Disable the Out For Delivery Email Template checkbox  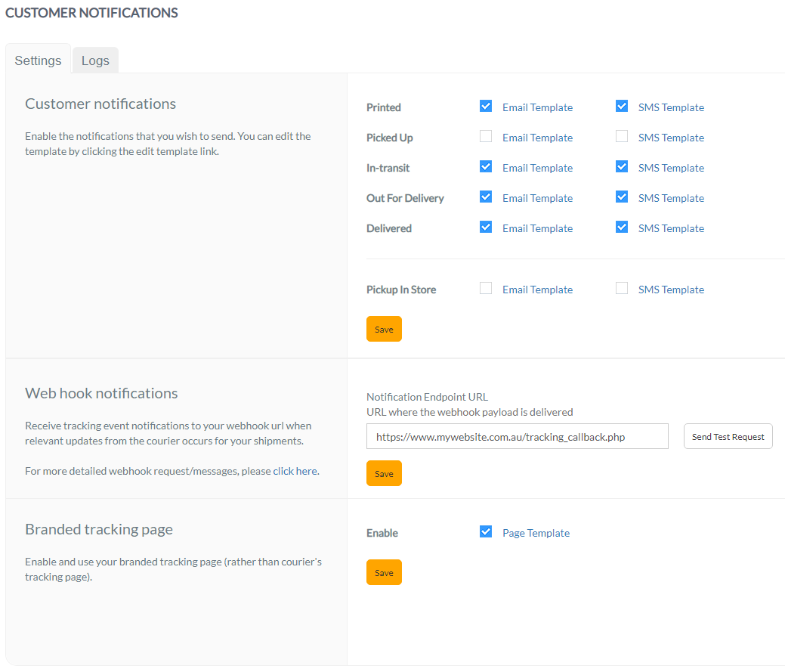[x=486, y=197]
